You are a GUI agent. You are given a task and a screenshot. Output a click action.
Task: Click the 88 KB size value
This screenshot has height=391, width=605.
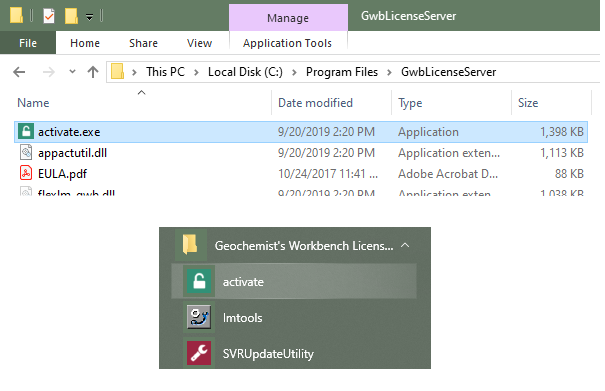[569, 174]
